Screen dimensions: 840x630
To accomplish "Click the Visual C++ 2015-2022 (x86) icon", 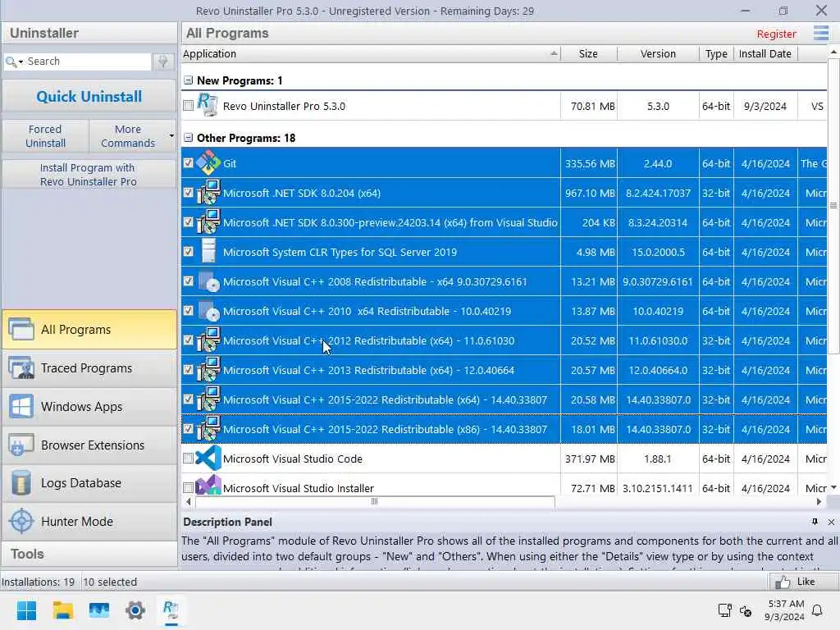I will [208, 428].
